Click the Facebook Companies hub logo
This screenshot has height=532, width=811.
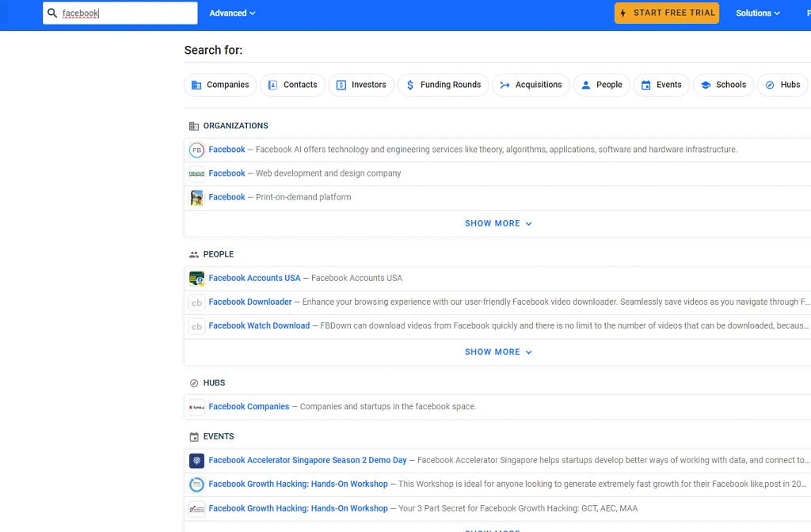(196, 408)
